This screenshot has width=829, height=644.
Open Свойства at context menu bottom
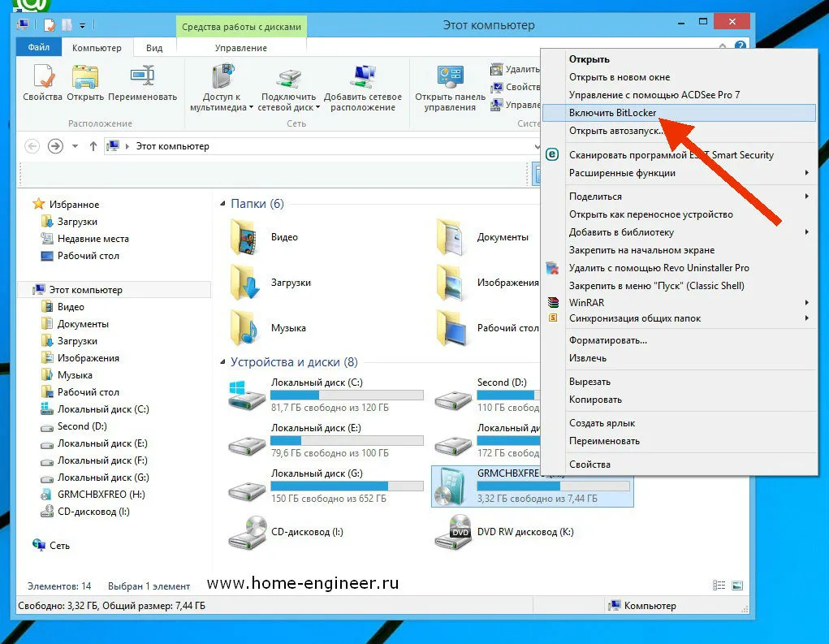[680, 465]
